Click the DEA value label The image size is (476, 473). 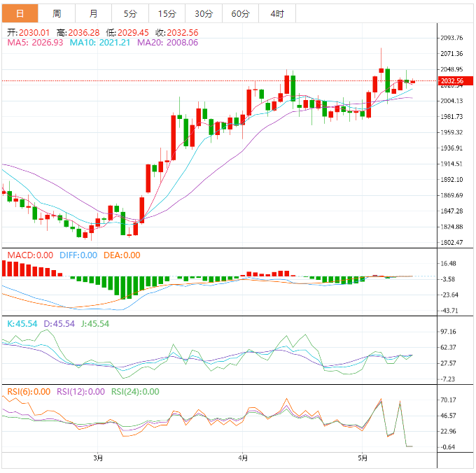[122, 255]
